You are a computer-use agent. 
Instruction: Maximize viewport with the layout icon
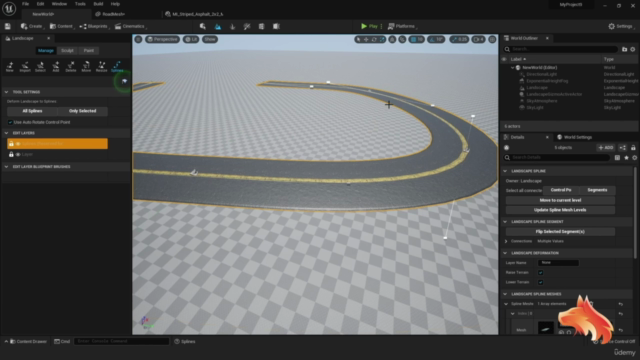pos(492,39)
